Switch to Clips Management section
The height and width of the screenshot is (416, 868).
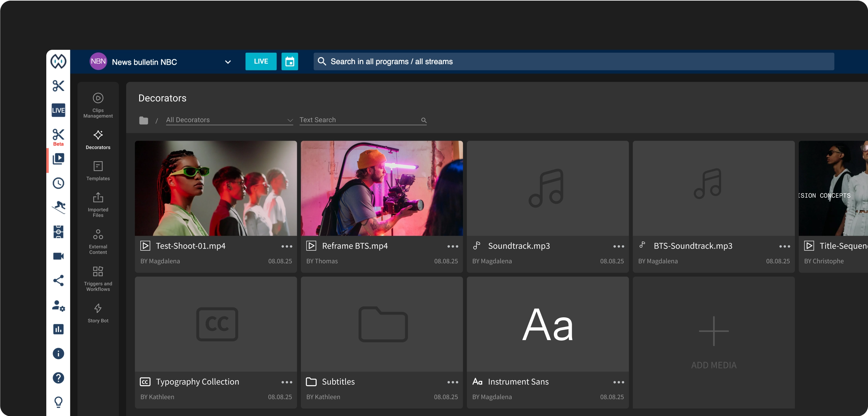(x=98, y=105)
